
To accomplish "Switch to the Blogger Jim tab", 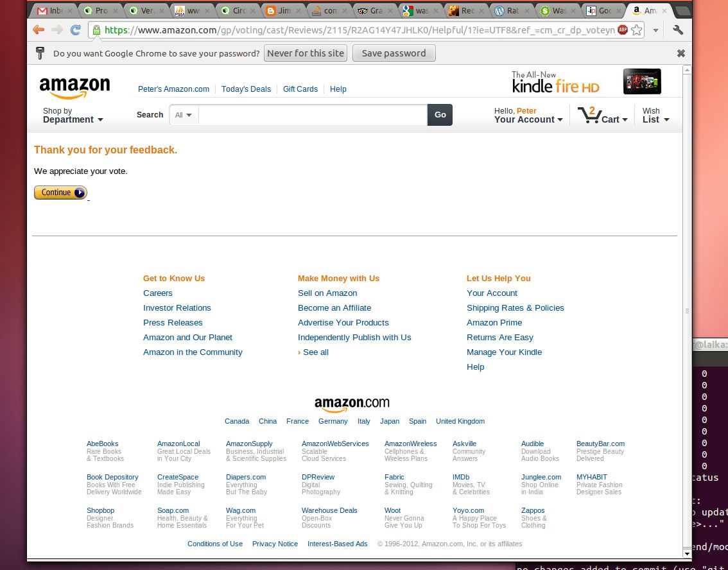I will coord(282,11).
